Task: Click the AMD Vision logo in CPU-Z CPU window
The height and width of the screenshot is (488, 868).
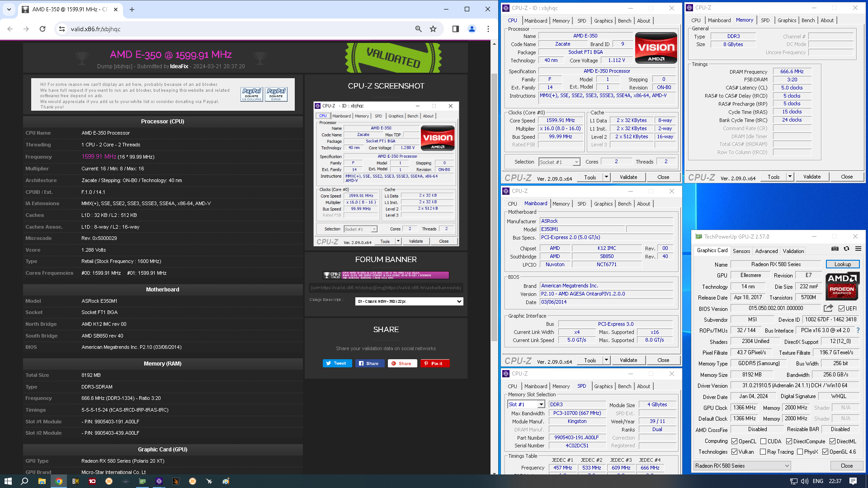Action: point(656,47)
